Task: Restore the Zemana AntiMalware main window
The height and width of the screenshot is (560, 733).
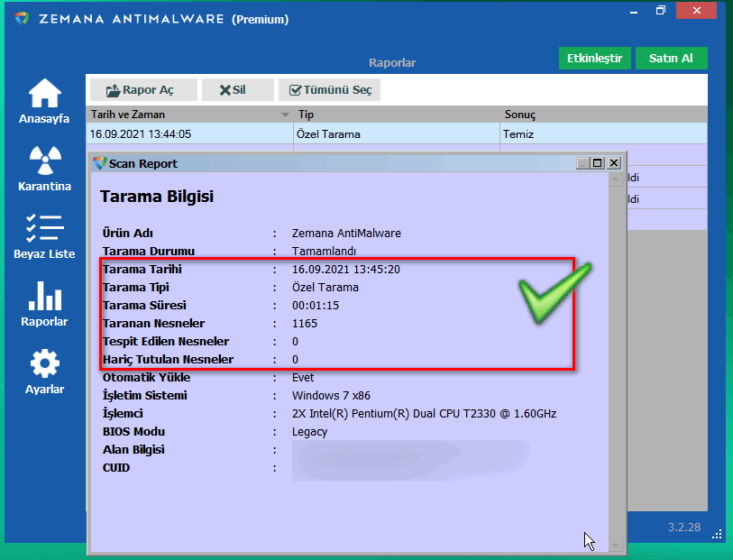Action: pyautogui.click(x=661, y=11)
